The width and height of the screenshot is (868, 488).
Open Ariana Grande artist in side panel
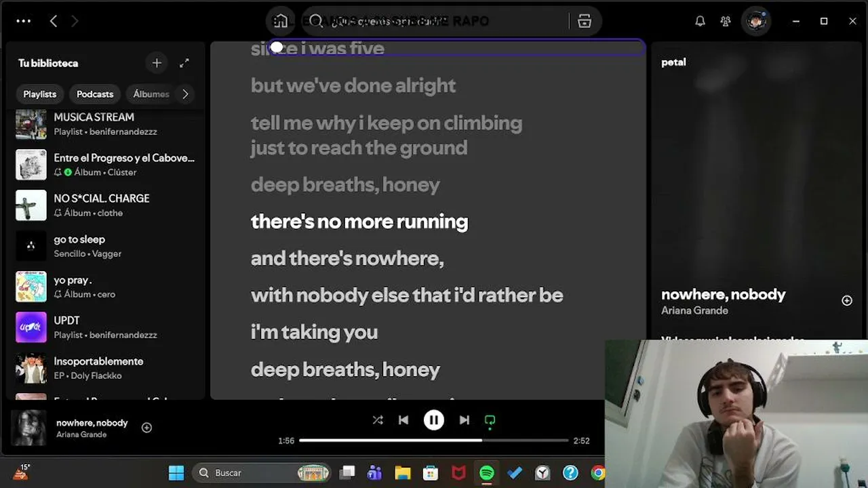(x=694, y=310)
